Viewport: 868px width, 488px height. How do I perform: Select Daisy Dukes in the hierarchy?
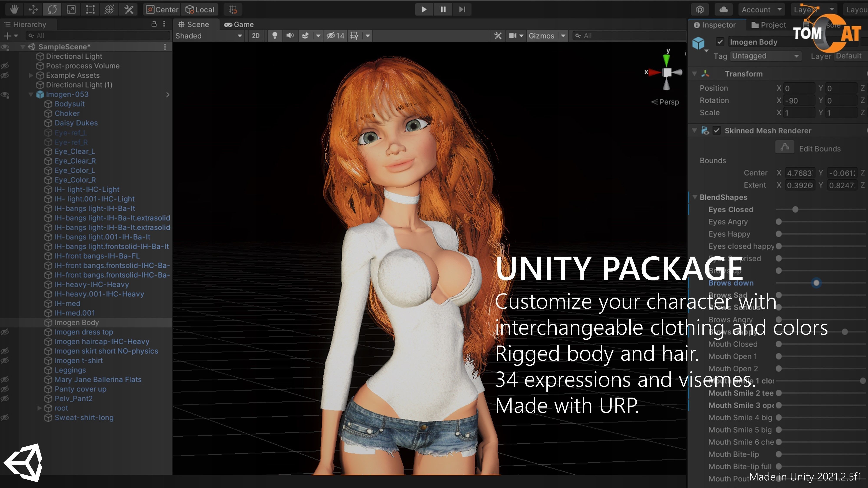coord(76,123)
